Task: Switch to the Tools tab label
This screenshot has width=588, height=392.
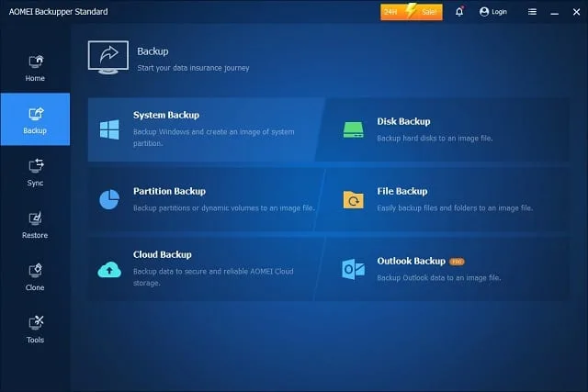Action: (35, 340)
